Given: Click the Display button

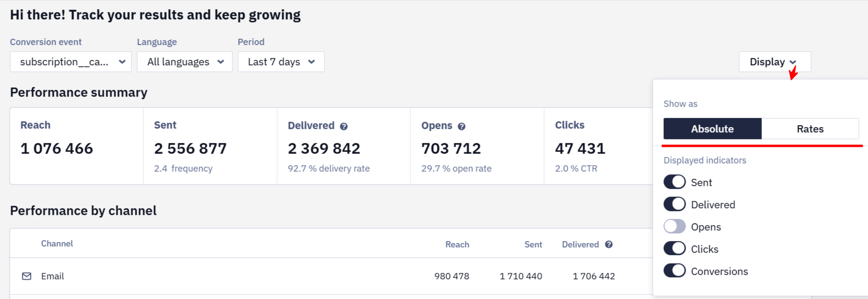Looking at the screenshot, I should tap(775, 62).
